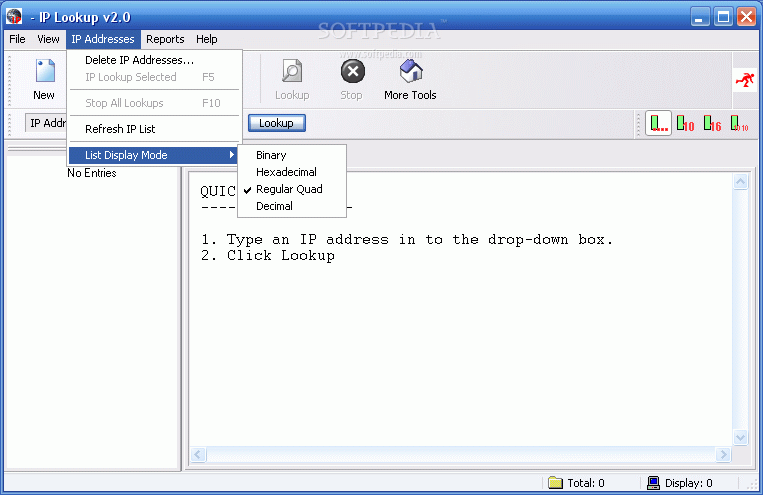763x495 pixels.
Task: Close the IP Addresses menu
Action: click(x=103, y=39)
